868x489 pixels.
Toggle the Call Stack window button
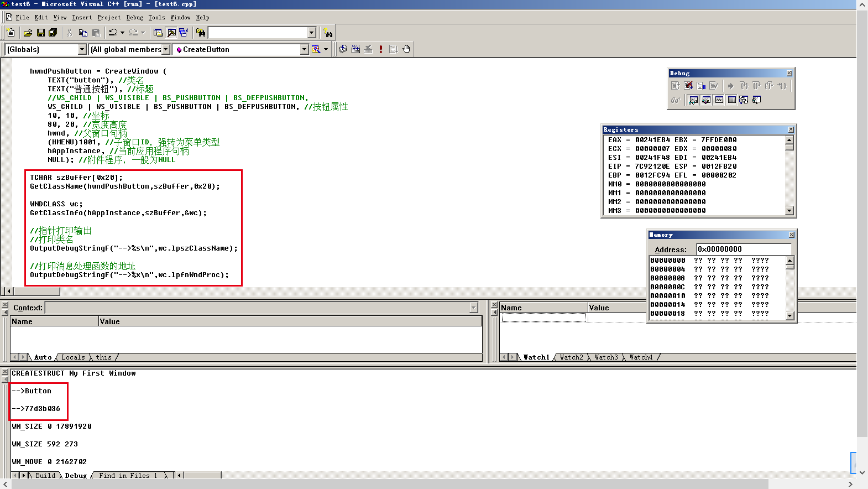click(744, 100)
